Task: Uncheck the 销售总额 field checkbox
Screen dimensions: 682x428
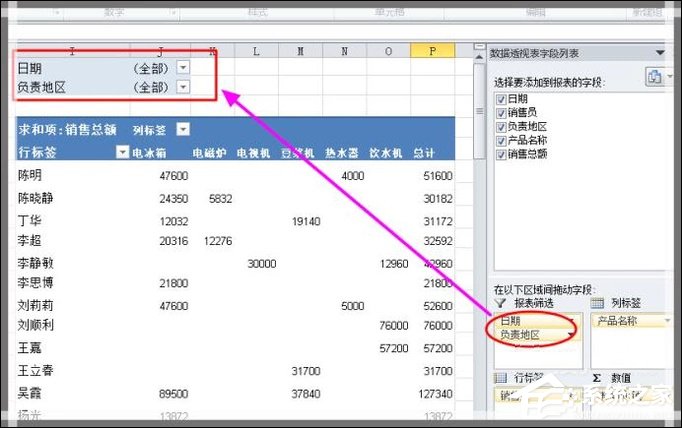Action: point(501,155)
